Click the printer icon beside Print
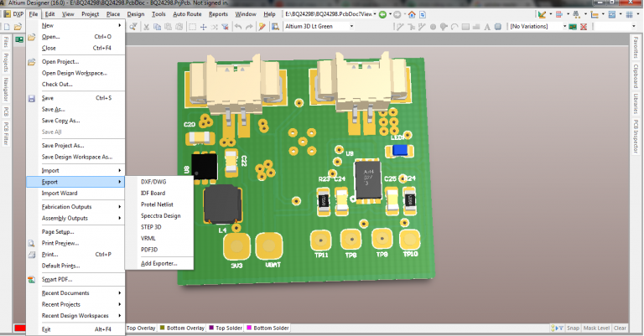644x336 pixels. click(x=33, y=255)
